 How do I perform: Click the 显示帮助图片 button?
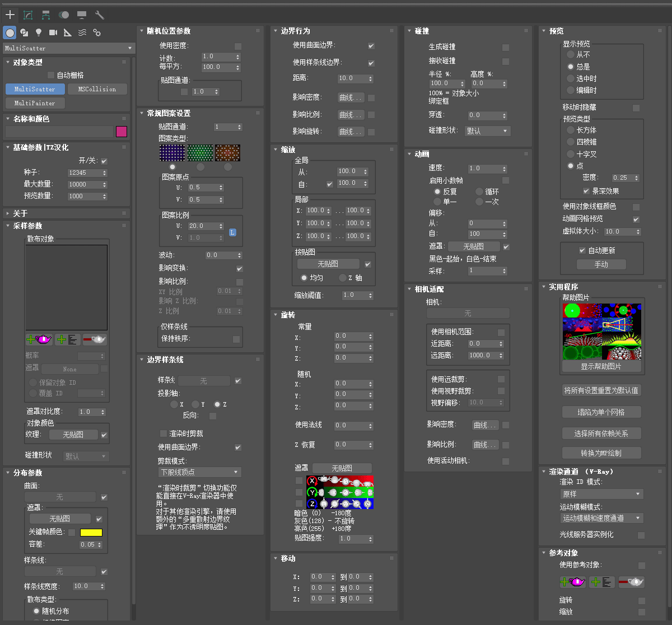pyautogui.click(x=601, y=366)
